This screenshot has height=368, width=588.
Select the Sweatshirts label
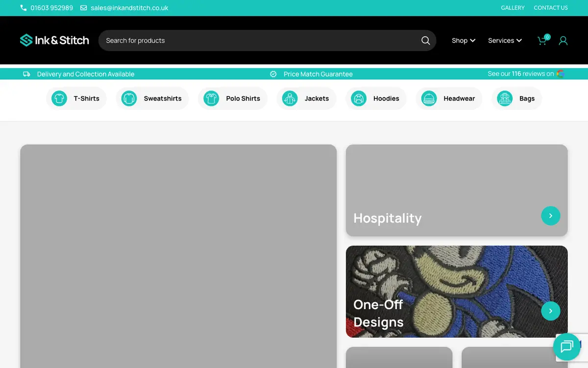(163, 99)
